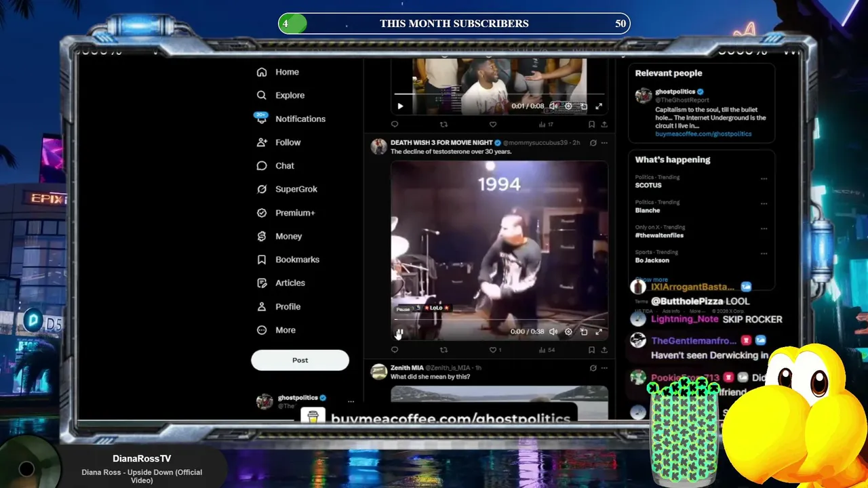This screenshot has height=488, width=868.
Task: Open options for the #thewaltenfiles trend
Action: point(764,228)
